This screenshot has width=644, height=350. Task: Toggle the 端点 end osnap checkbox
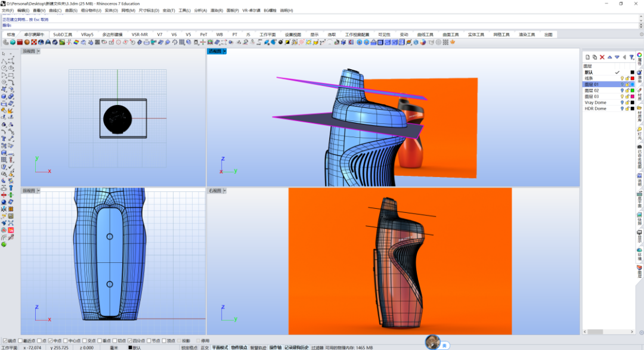pos(5,340)
